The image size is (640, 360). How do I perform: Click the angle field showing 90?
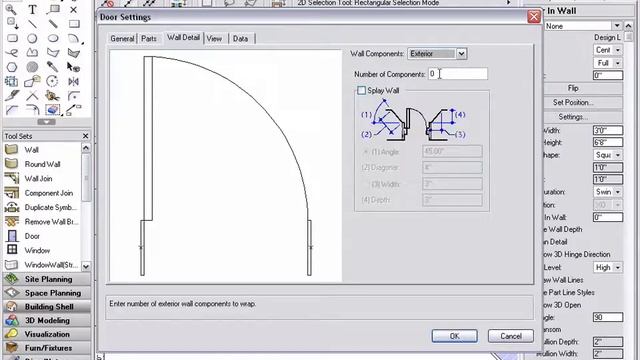pos(608,317)
